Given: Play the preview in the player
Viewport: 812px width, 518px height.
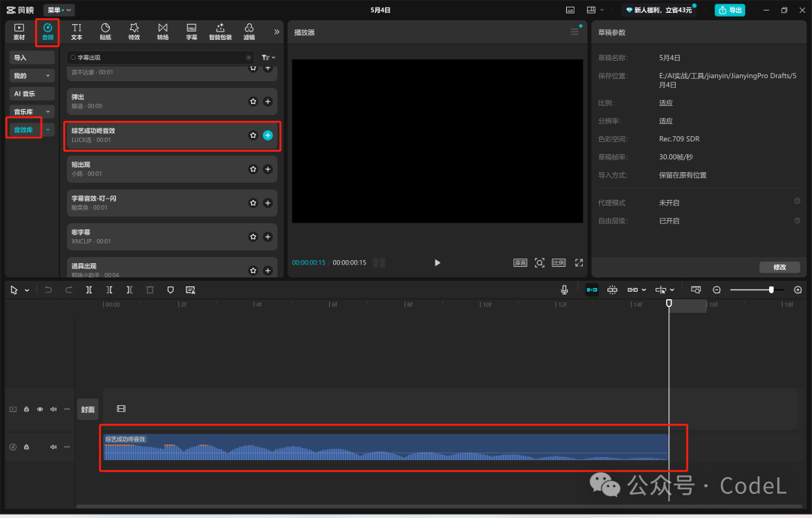Looking at the screenshot, I should click(438, 262).
